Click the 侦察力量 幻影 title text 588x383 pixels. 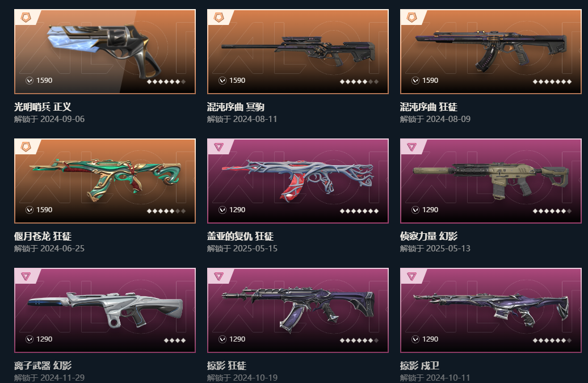tap(429, 236)
